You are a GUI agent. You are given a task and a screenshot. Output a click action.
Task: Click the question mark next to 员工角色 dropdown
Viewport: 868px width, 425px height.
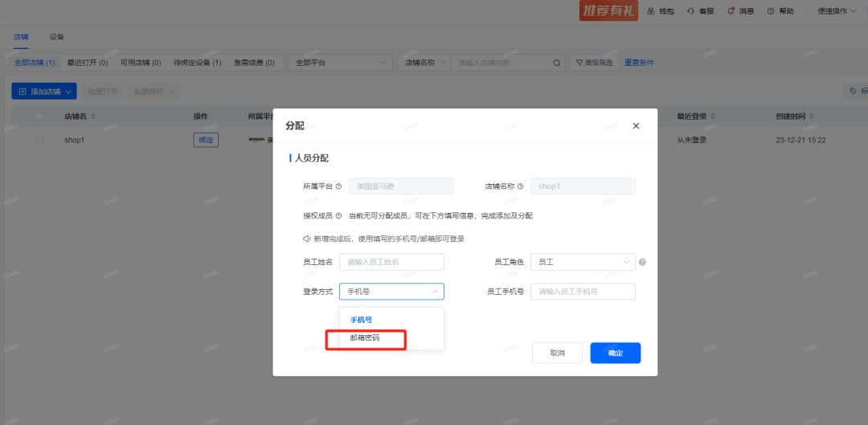coord(642,262)
